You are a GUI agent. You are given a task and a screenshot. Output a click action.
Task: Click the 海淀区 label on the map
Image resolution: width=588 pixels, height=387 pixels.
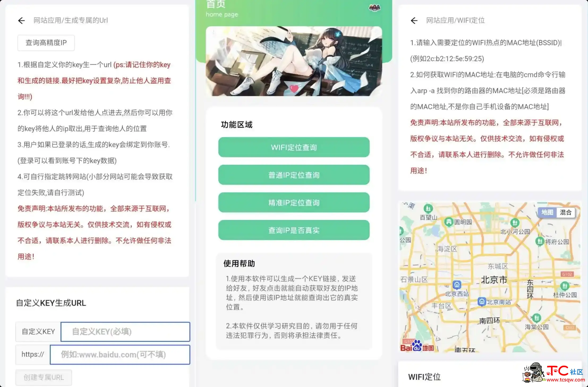[447, 249]
